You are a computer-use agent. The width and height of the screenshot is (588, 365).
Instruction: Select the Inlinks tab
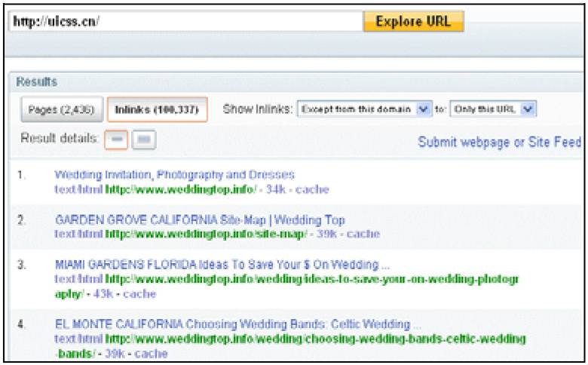[x=157, y=109]
